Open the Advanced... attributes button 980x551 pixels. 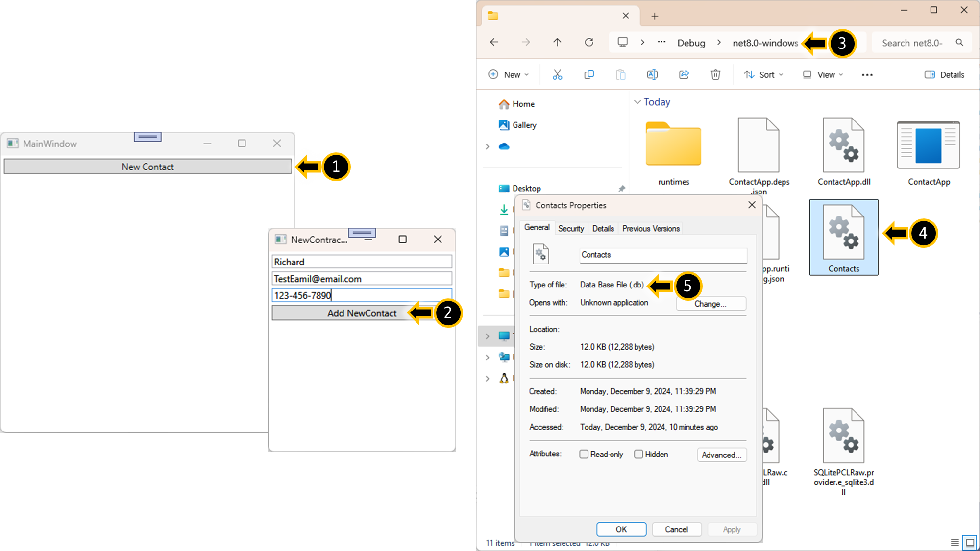click(x=721, y=455)
